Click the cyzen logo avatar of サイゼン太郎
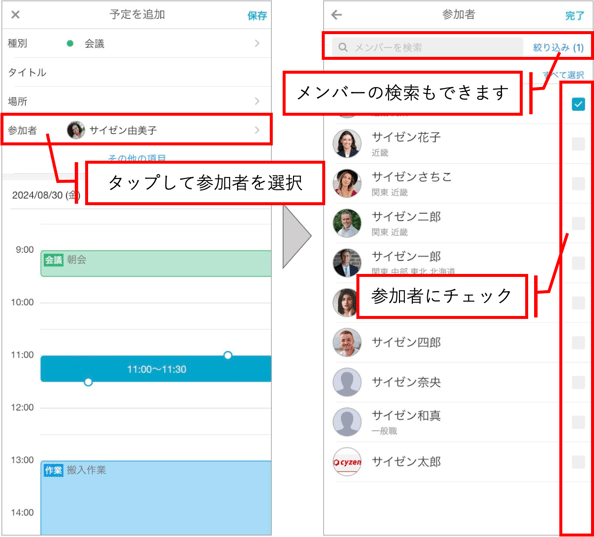Viewport: 594px width, 537px height. click(347, 462)
